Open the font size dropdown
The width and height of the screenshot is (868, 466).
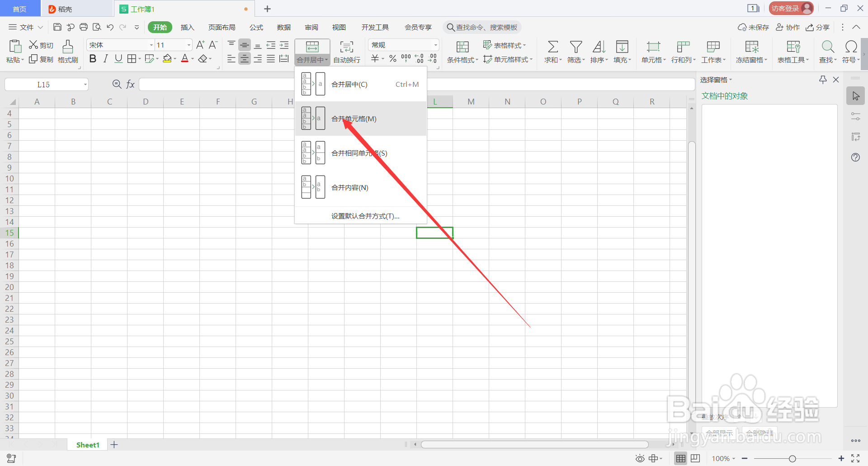(x=189, y=44)
